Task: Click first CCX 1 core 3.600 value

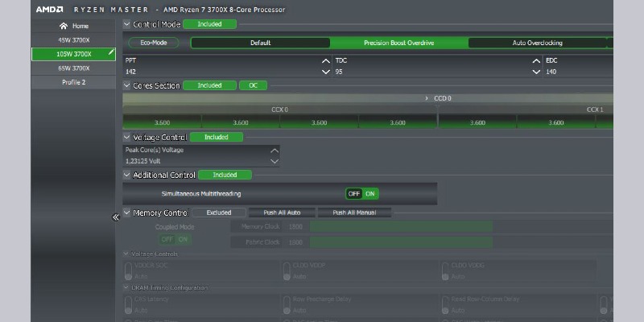Action: (477, 123)
